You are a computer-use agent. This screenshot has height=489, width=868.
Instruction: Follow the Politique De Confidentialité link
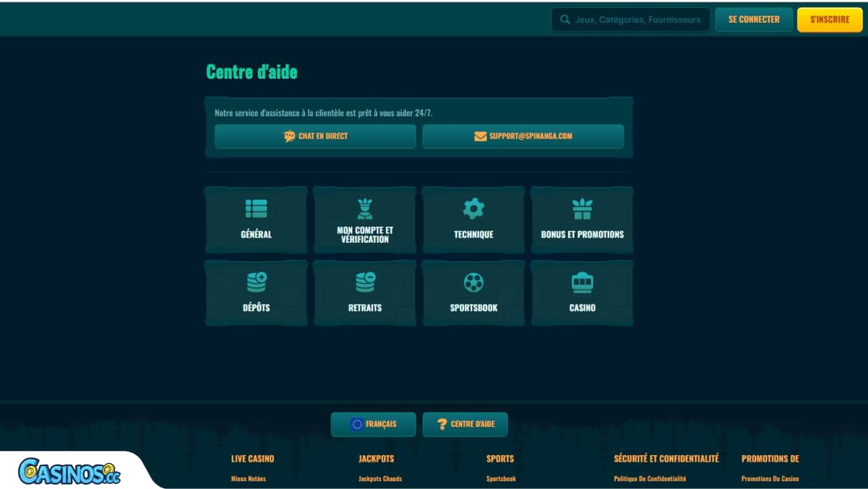(650, 479)
